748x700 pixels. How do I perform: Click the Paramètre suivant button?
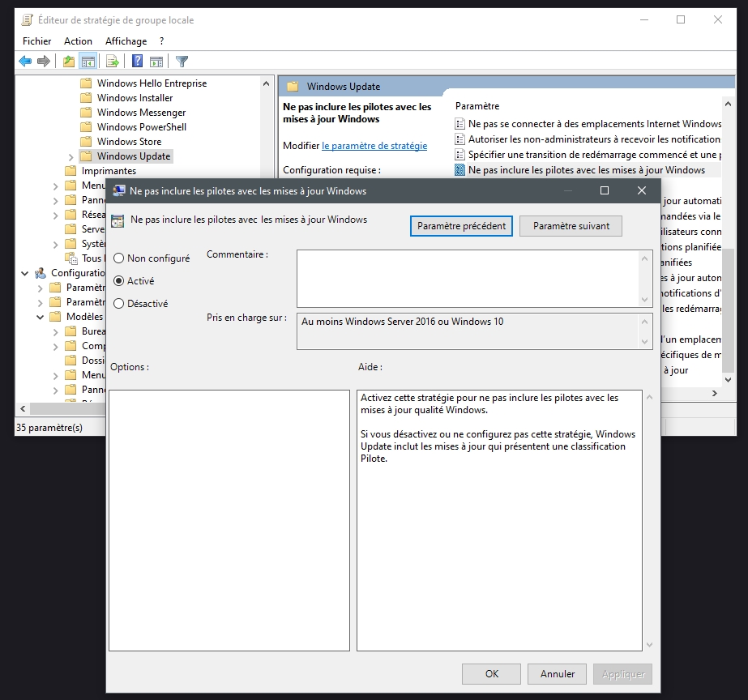click(x=571, y=226)
